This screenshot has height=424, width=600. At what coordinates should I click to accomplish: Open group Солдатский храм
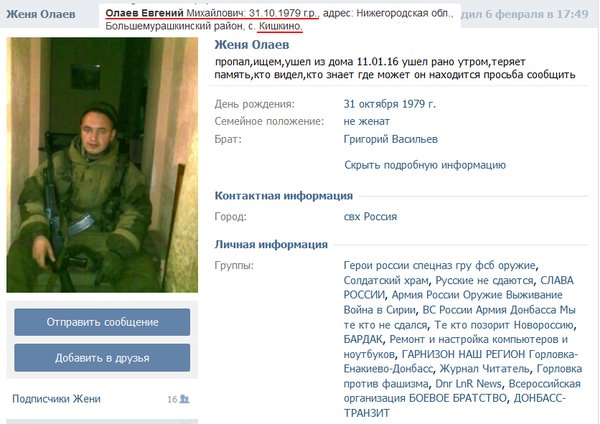385,280
